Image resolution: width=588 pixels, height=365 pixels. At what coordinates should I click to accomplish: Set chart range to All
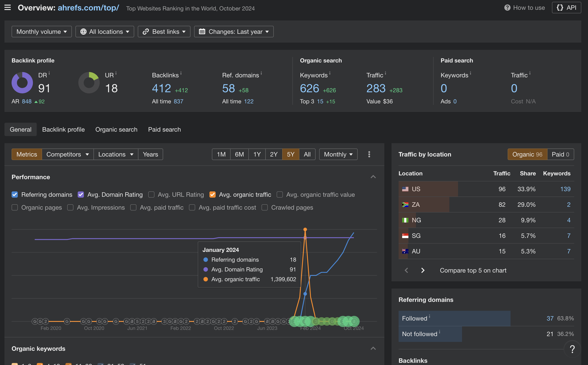click(x=307, y=154)
